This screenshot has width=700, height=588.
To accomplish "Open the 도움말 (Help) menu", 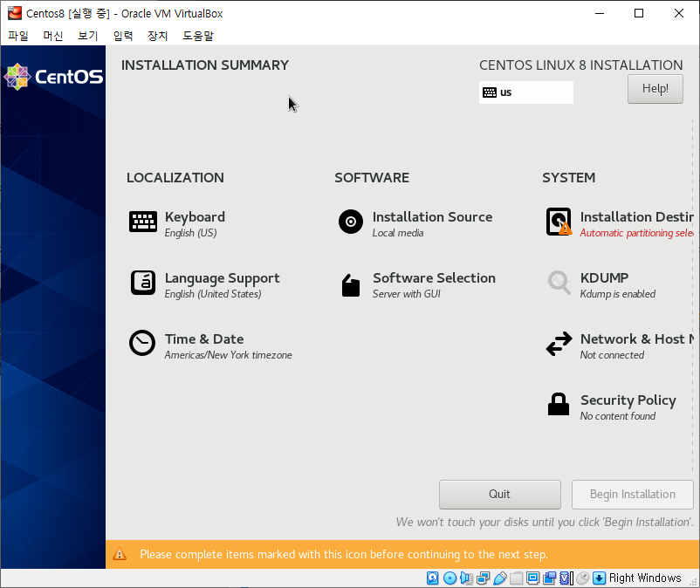I will pos(198,36).
